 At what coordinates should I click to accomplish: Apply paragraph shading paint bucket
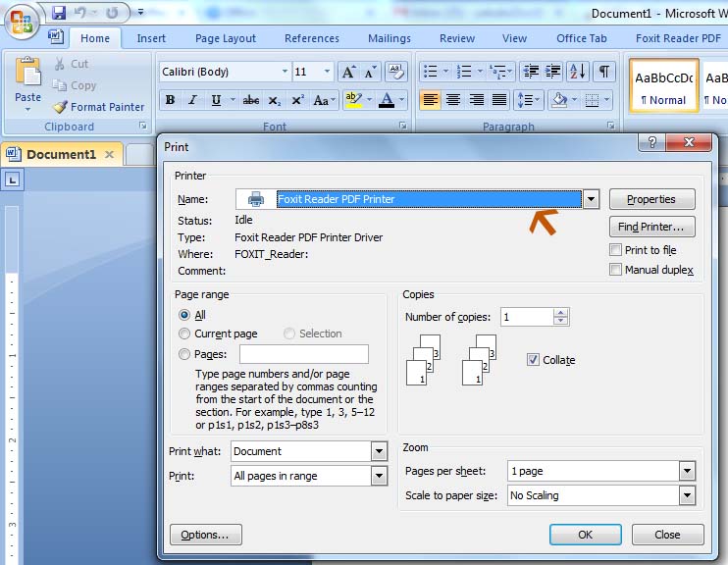[x=559, y=100]
